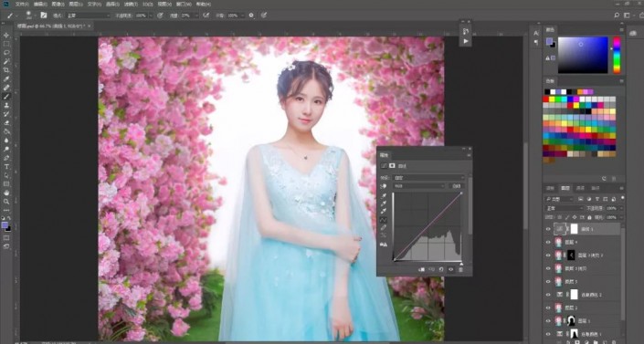
Task: Open Curves preset dropdown
Action: 428,178
